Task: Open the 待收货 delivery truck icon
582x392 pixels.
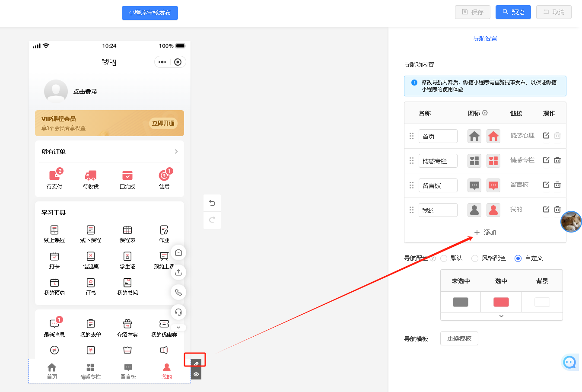Action: tap(91, 175)
